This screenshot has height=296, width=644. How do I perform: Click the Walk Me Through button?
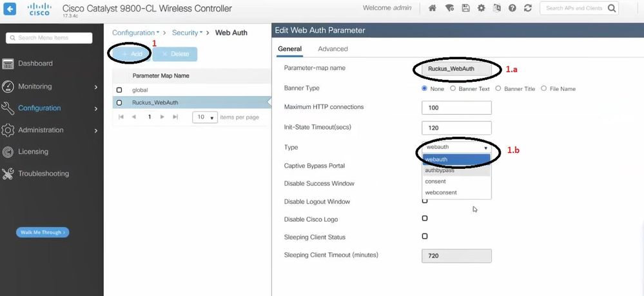(43, 232)
